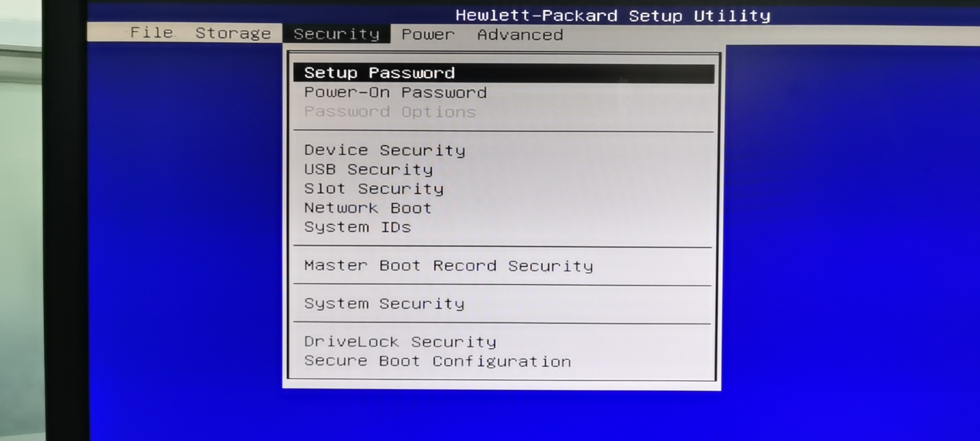Choose Power-On Password option

(395, 92)
